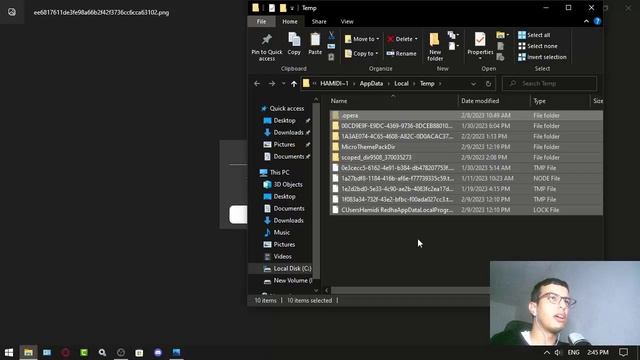Switch to the Share ribbon tab
640x360 pixels.
pos(319,22)
